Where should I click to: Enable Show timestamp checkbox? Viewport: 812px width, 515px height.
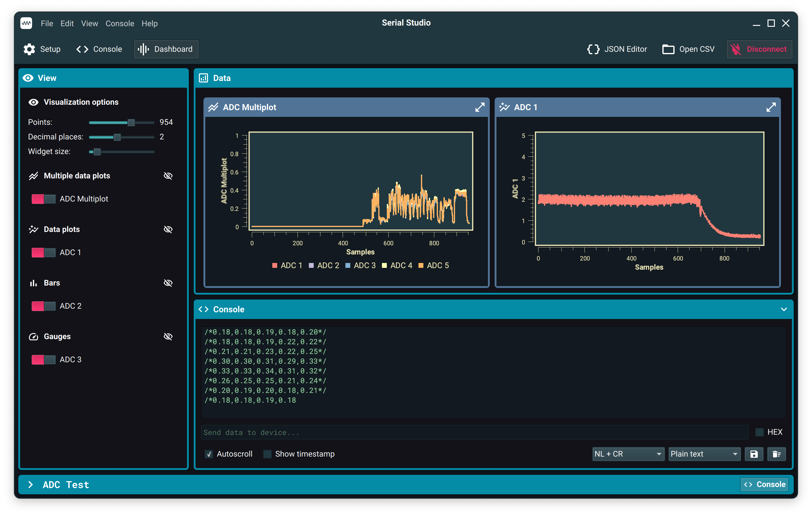pyautogui.click(x=267, y=454)
